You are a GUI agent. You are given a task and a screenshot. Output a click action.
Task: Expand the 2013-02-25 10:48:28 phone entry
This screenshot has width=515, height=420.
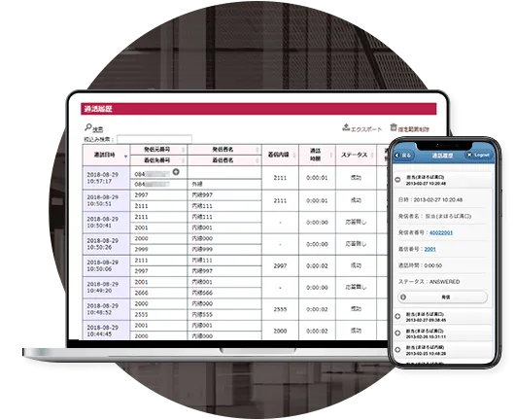397,350
